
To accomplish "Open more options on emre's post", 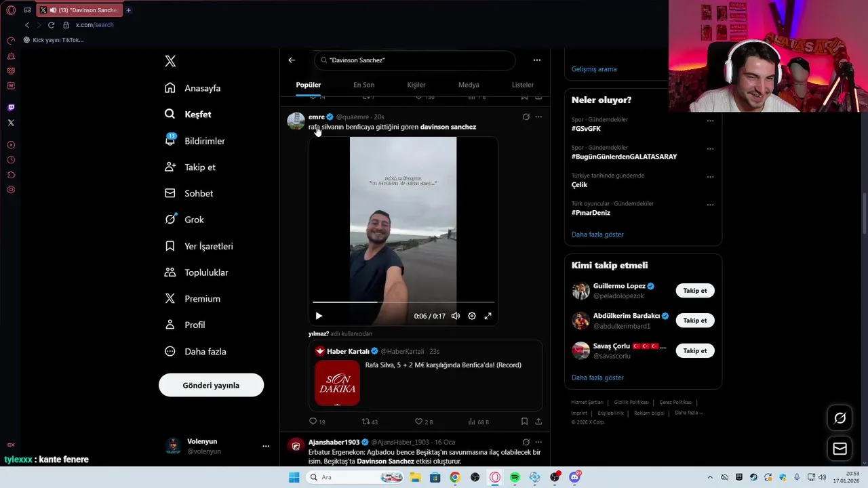I will tap(538, 117).
